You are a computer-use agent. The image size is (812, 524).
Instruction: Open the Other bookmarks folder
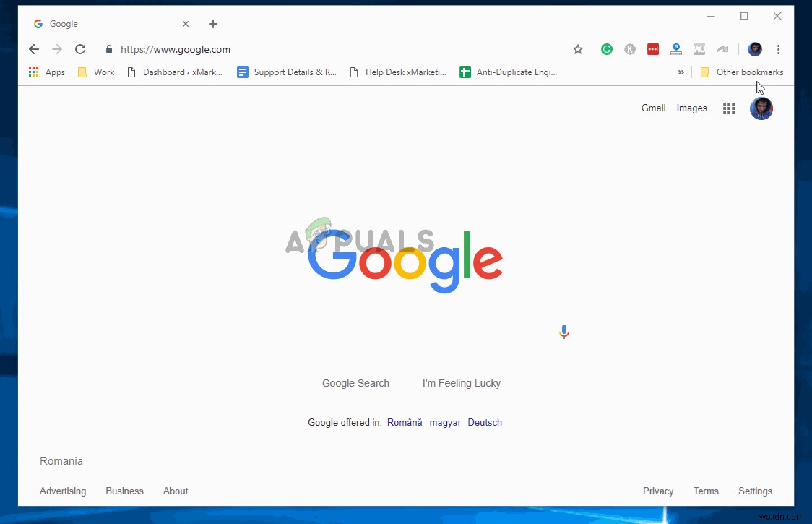click(742, 72)
